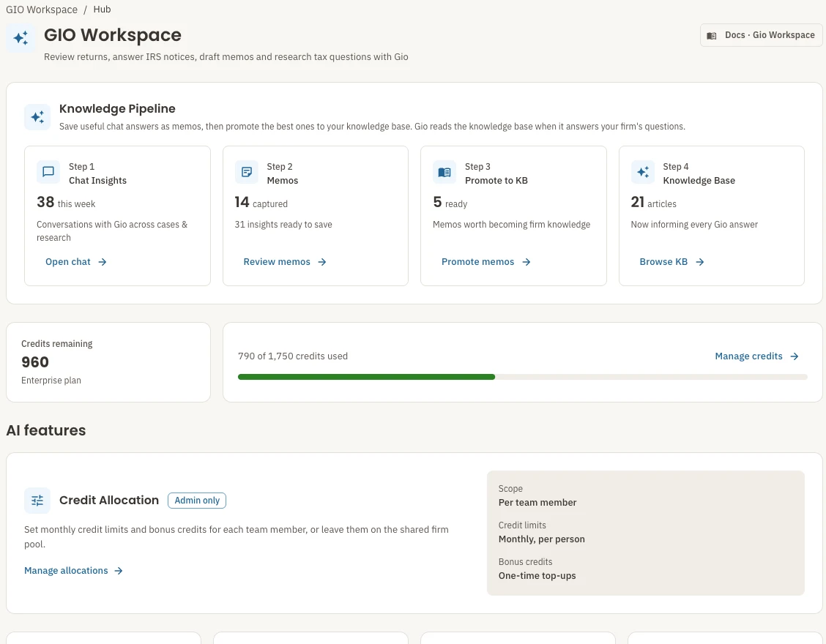Screen dimensions: 826x644
Task: Click the '14 captured' count
Action: [x=261, y=202]
